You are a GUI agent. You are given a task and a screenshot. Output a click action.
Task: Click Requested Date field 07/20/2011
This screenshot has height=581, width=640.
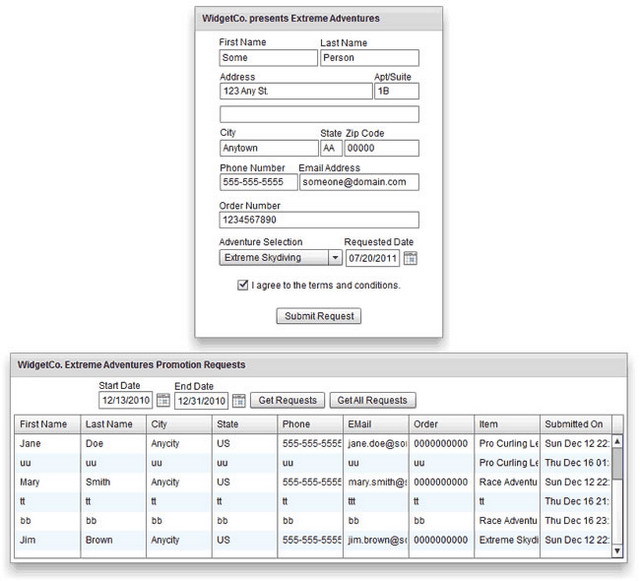(x=373, y=258)
